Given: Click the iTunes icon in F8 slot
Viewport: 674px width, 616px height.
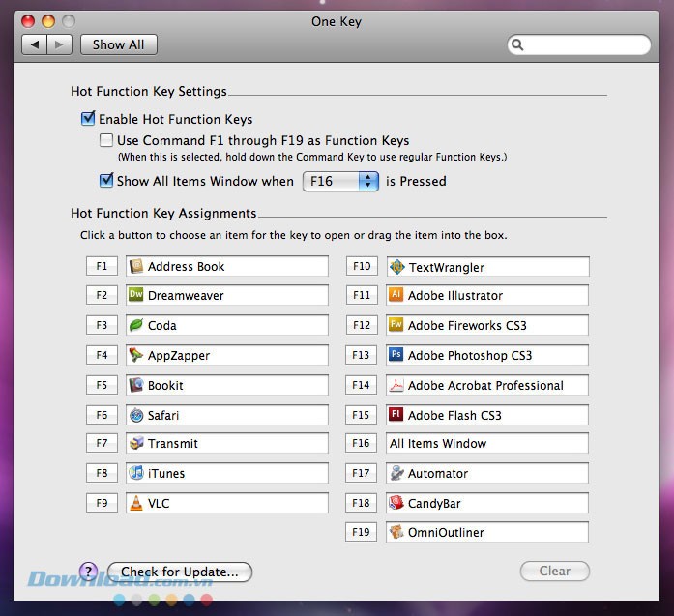Looking at the screenshot, I should (136, 474).
